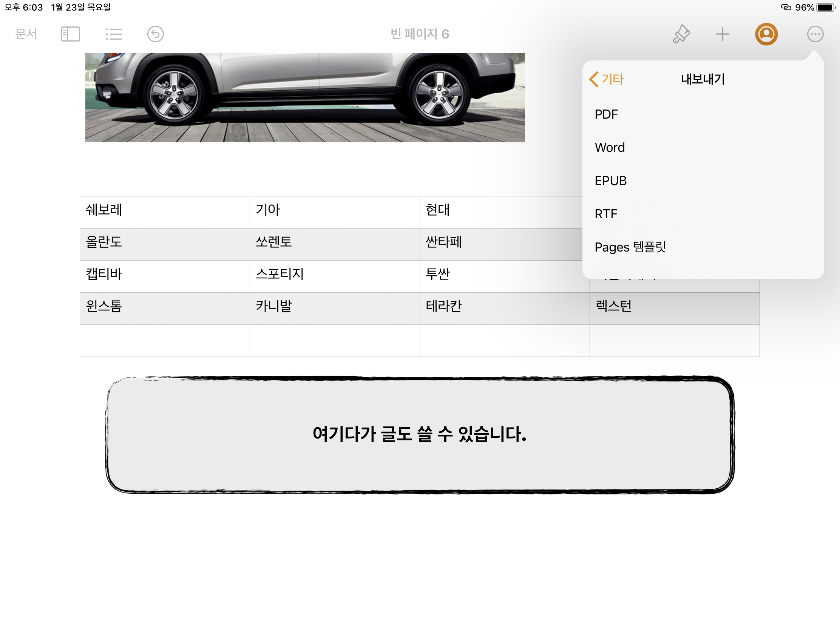This screenshot has height=630, width=840.
Task: Go back to 기타 menu chevron
Action: pyautogui.click(x=606, y=79)
